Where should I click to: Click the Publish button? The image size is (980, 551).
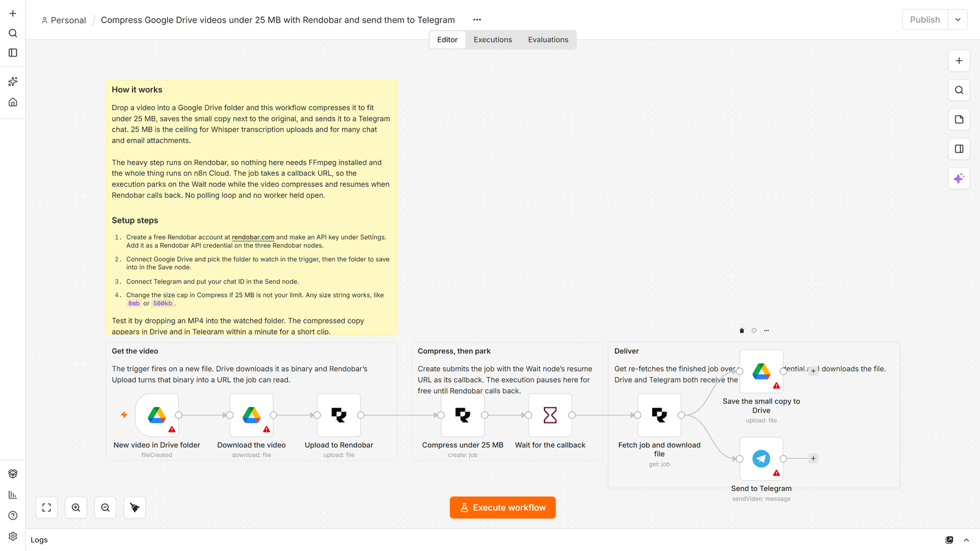click(925, 20)
